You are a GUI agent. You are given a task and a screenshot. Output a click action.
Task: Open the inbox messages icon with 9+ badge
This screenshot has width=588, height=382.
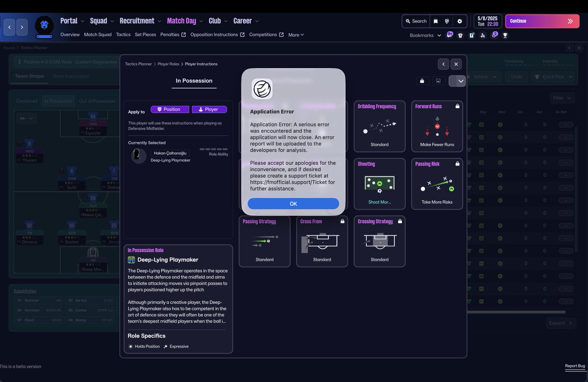[x=450, y=35]
